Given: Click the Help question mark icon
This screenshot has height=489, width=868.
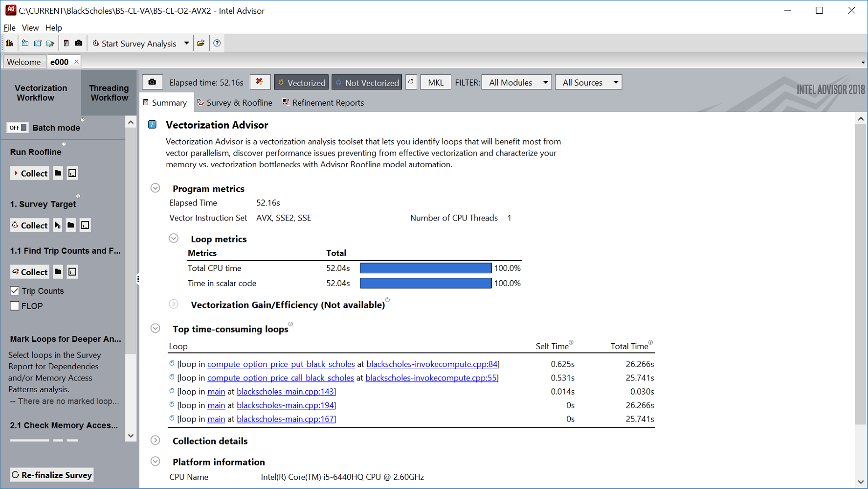Looking at the screenshot, I should click(217, 43).
